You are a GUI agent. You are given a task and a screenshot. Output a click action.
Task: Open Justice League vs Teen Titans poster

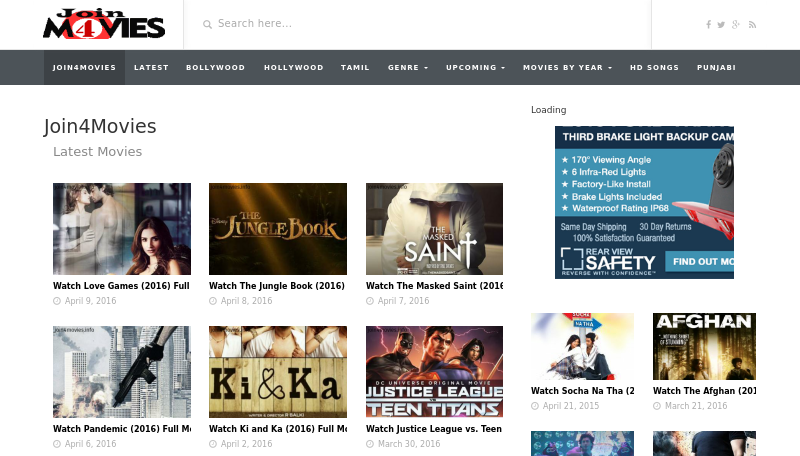[434, 372]
